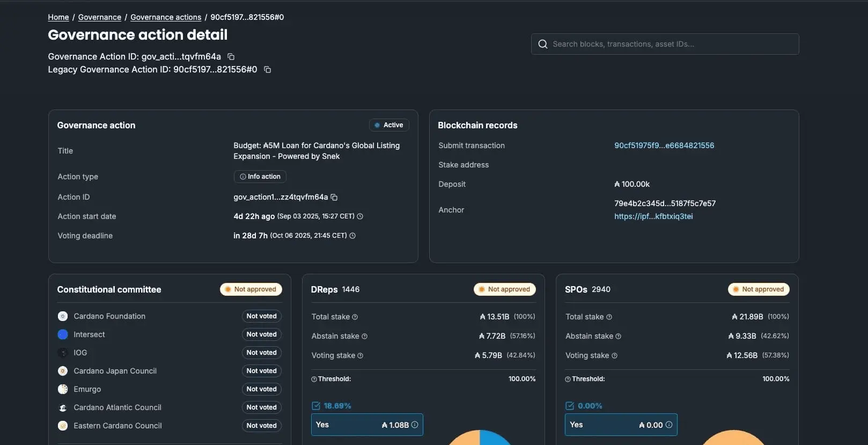Image resolution: width=868 pixels, height=445 pixels.
Task: Open the info icon beside Voting deadline
Action: coord(352,236)
